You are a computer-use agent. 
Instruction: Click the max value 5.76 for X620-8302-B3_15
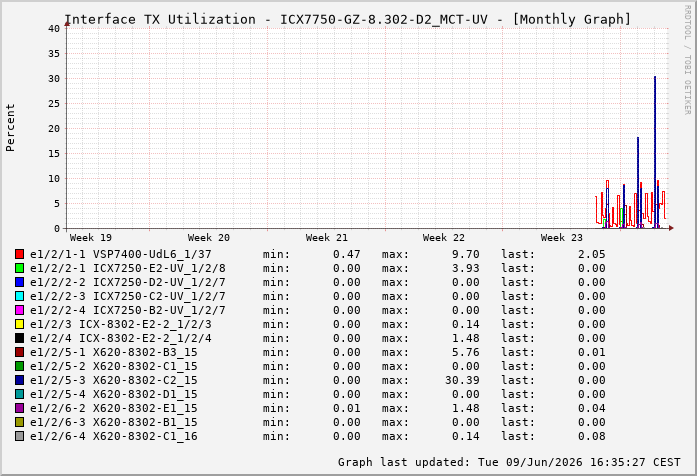[x=466, y=352]
